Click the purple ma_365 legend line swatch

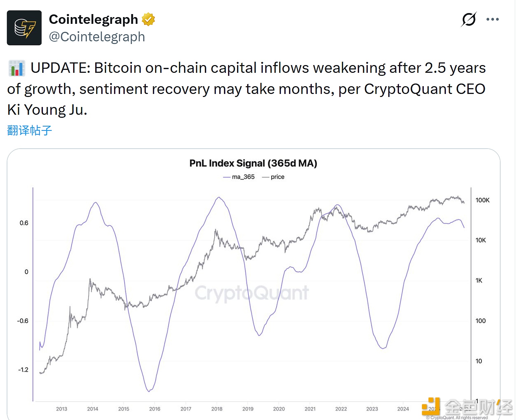(x=227, y=177)
